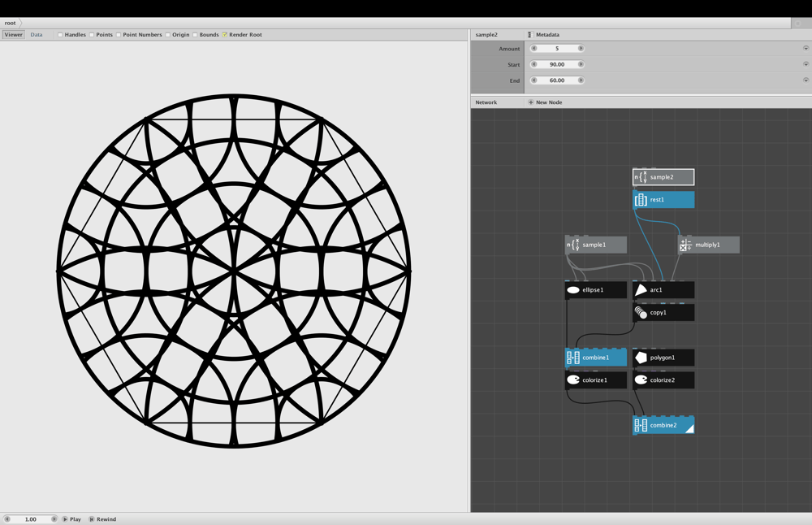Select the colorize1 node
The image size is (812, 525).
(x=595, y=380)
